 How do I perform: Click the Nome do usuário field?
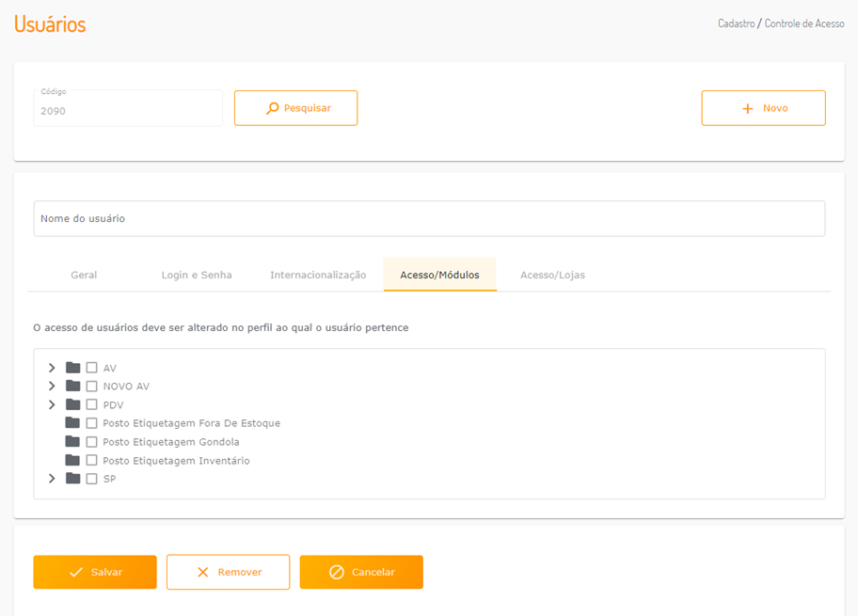click(429, 218)
